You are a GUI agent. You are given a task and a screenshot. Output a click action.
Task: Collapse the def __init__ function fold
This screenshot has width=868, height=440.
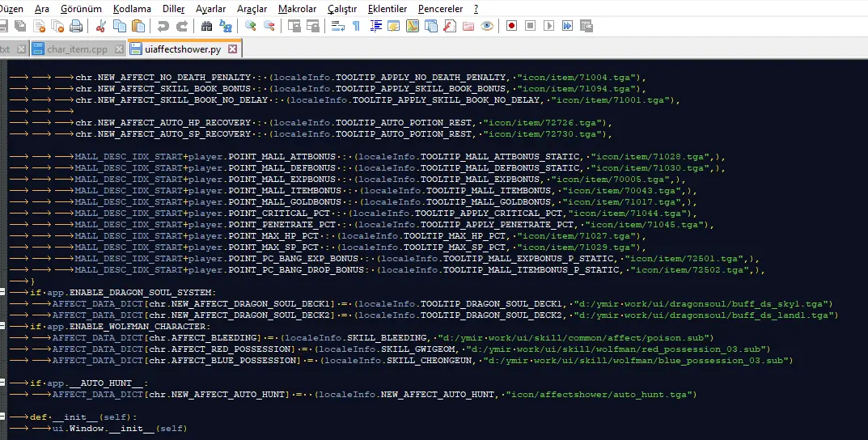[x=2, y=417]
